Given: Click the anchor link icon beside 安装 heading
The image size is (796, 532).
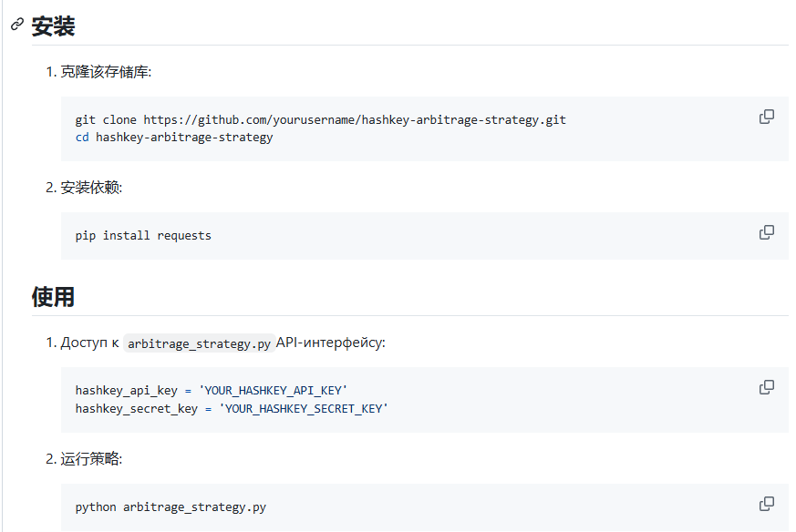Looking at the screenshot, I should click(x=16, y=26).
